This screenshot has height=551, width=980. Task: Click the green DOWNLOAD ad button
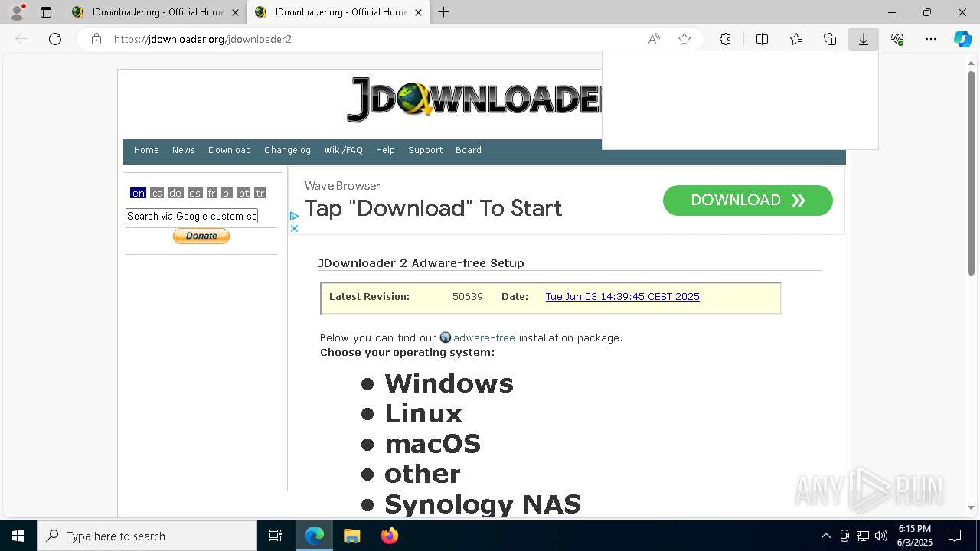pyautogui.click(x=747, y=200)
